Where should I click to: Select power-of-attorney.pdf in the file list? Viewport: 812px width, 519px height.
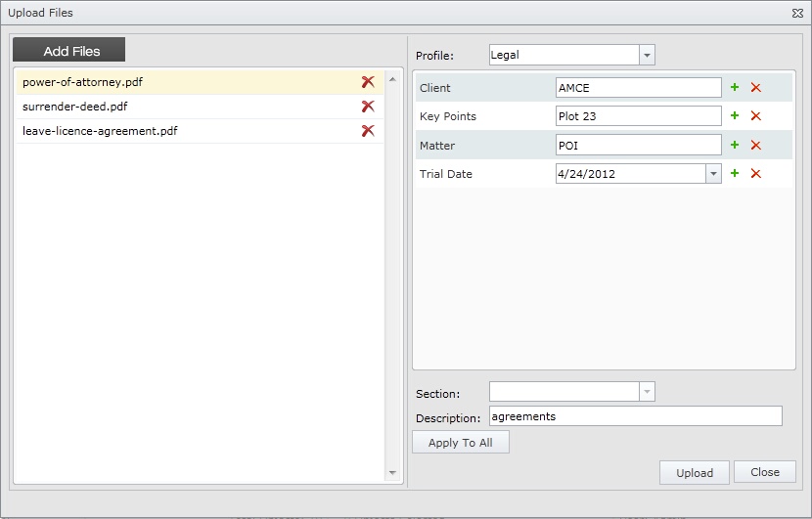pyautogui.click(x=200, y=82)
